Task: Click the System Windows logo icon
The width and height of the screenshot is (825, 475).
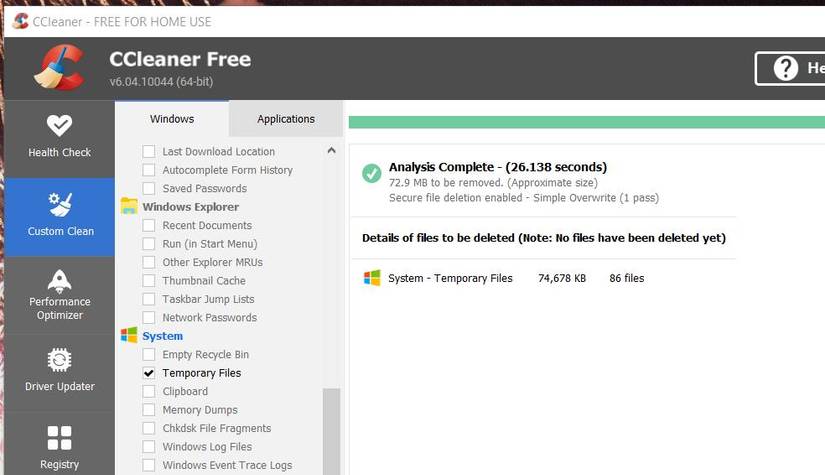Action: tap(129, 336)
